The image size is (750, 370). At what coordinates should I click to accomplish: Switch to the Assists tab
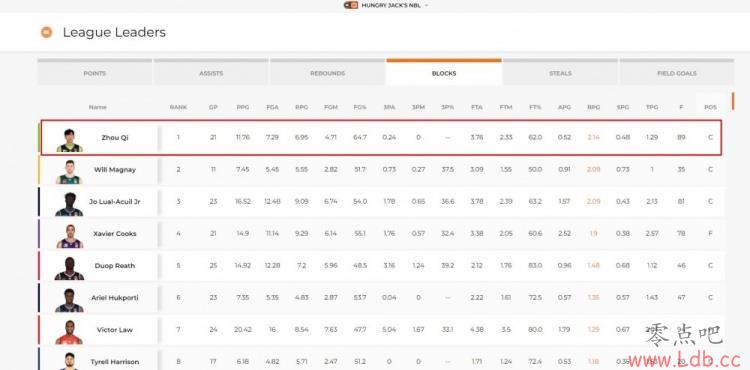pyautogui.click(x=211, y=74)
